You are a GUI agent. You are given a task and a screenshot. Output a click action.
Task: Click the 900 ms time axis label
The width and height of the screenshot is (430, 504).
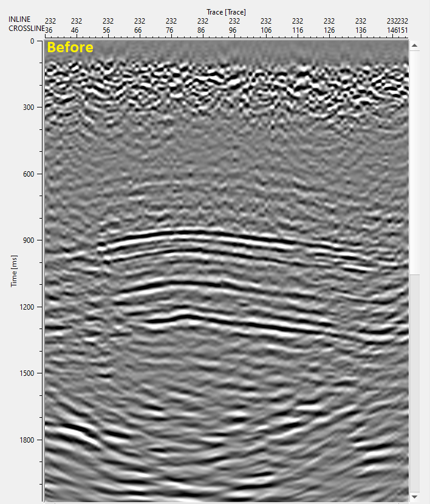pos(29,240)
